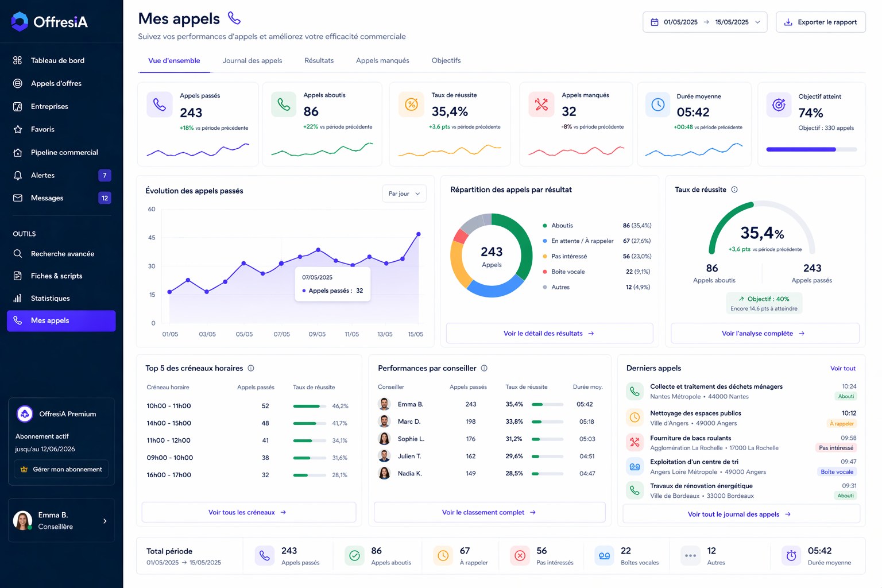882x588 pixels.
Task: Click the Pas intéressé status badge
Action: 836,448
